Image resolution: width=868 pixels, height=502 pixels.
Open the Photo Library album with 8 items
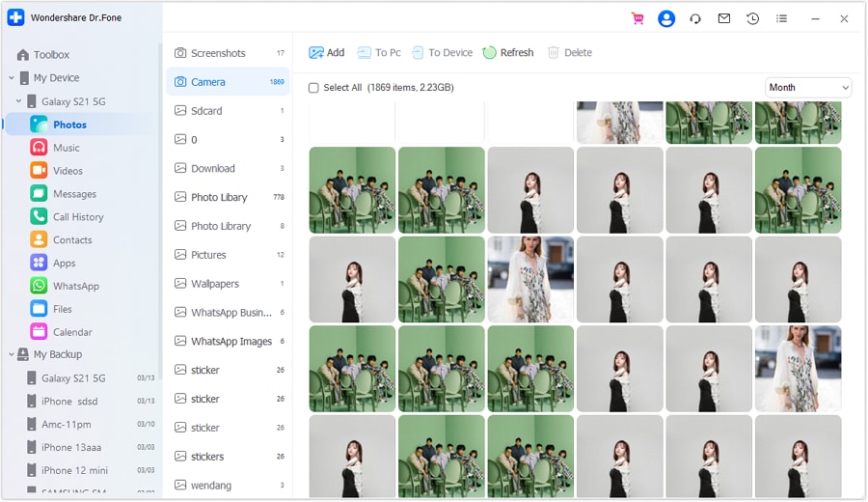(x=229, y=226)
